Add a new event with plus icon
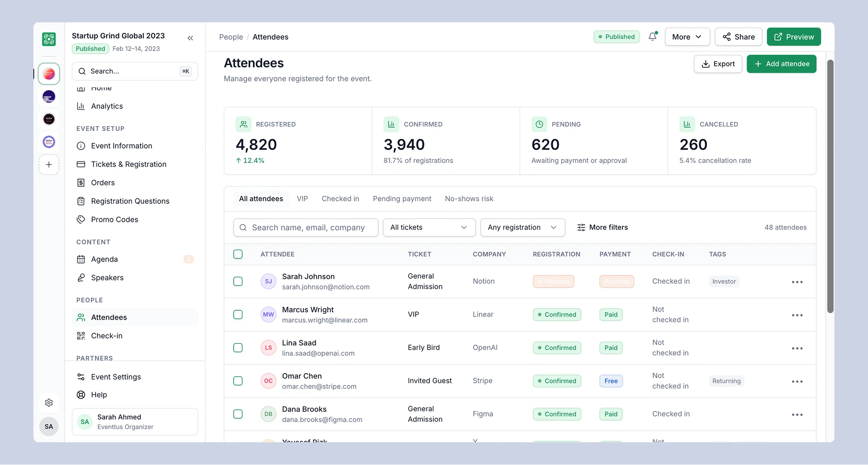 [x=49, y=164]
